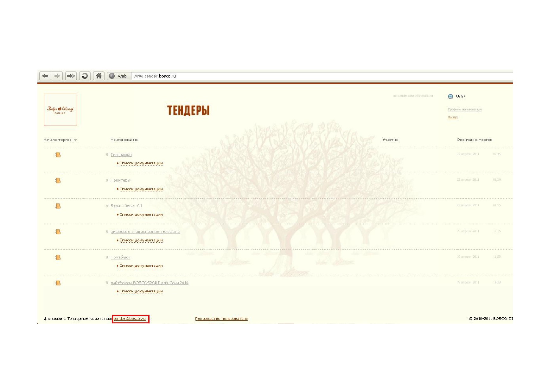Viewport: 555px width, 392px height.
Task: Click small arrow icon beside лайтбоксы BOSCOSPORT
Action: pos(107,283)
